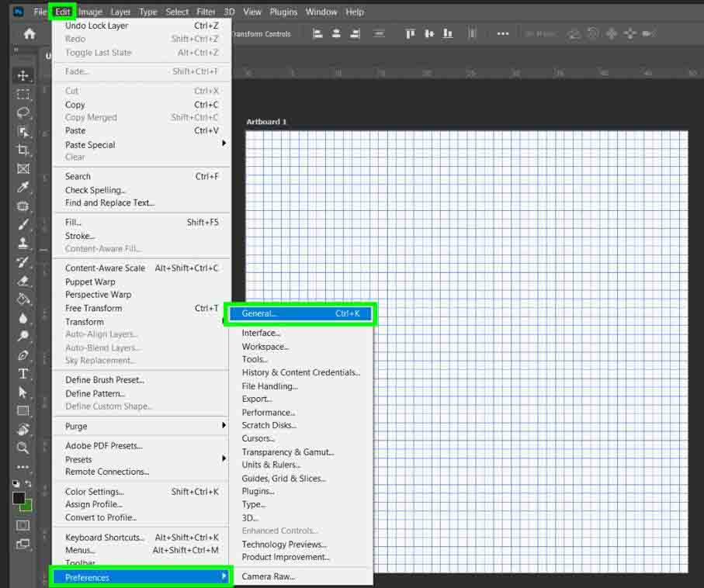This screenshot has height=588, width=704.
Task: Click the Home icon
Action: point(29,33)
